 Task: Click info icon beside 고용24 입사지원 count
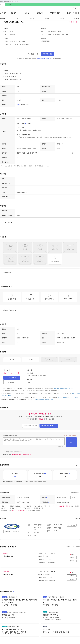(69, 474)
